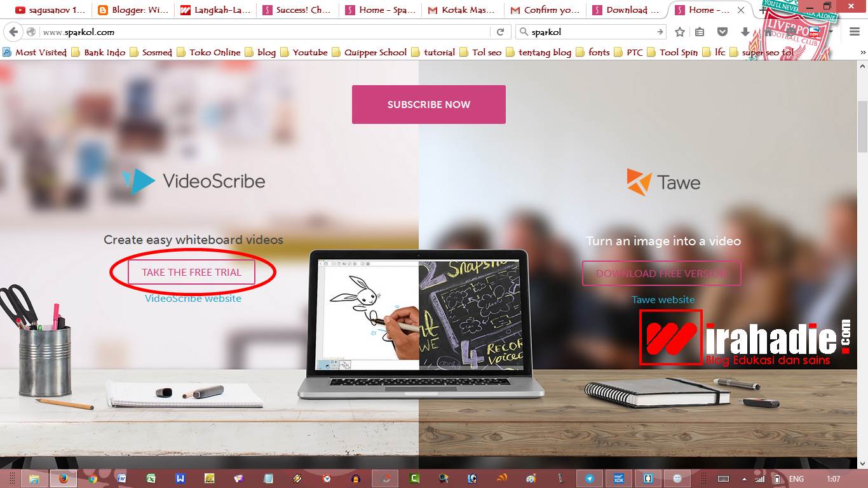Open the PTC bookmarks folder
This screenshot has height=488, width=868.
(629, 52)
